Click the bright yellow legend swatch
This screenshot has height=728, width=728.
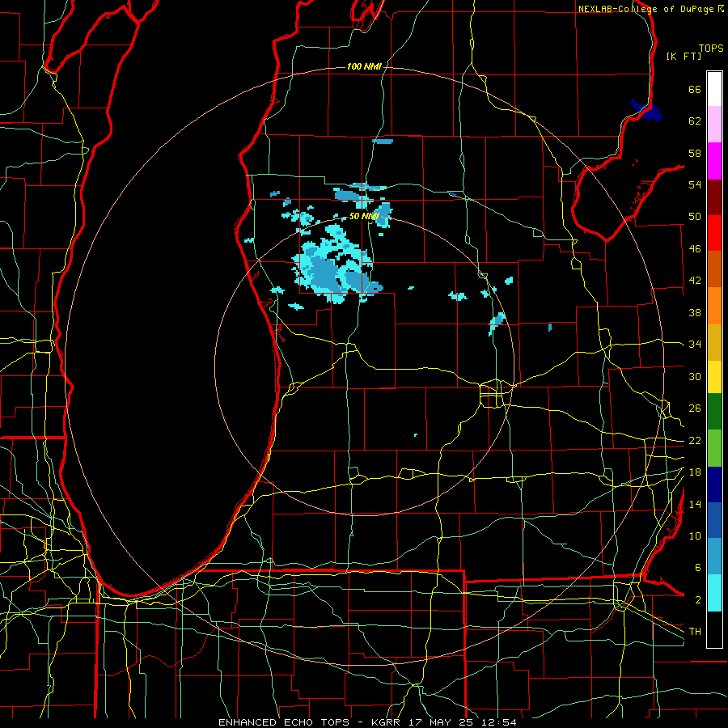pyautogui.click(x=714, y=377)
